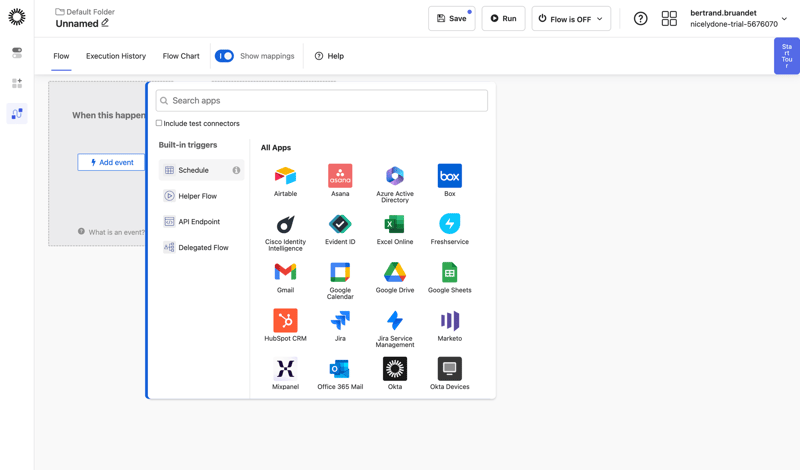Pick the Google Drive connector
The image size is (800, 470).
pos(395,273)
